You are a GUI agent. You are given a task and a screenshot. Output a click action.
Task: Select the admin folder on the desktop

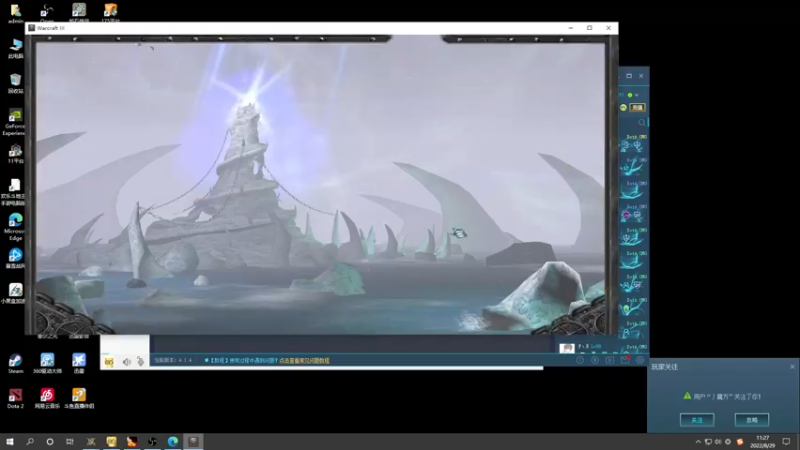click(15, 13)
